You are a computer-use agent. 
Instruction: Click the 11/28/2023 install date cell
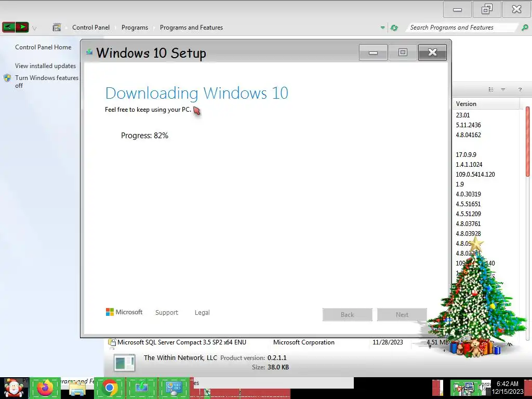click(x=388, y=342)
